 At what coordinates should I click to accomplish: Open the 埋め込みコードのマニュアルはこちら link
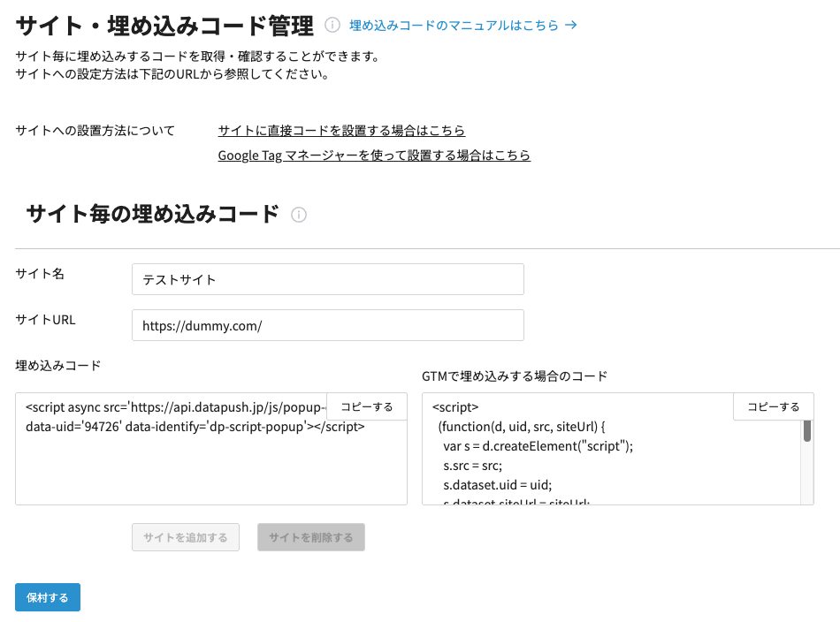[x=454, y=26]
